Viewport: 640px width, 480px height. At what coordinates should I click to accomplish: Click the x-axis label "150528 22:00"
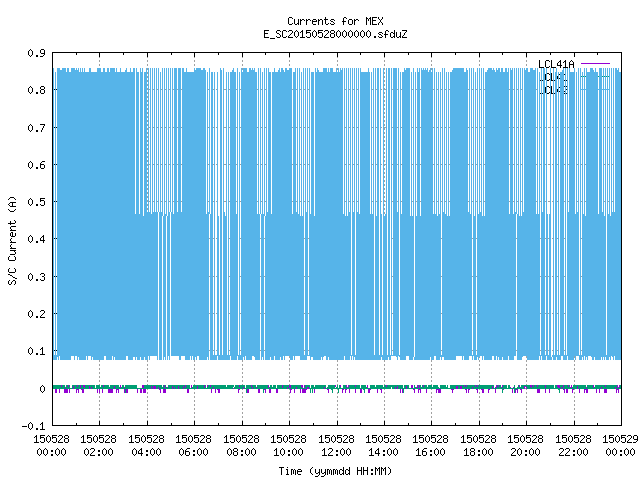tap(573, 446)
